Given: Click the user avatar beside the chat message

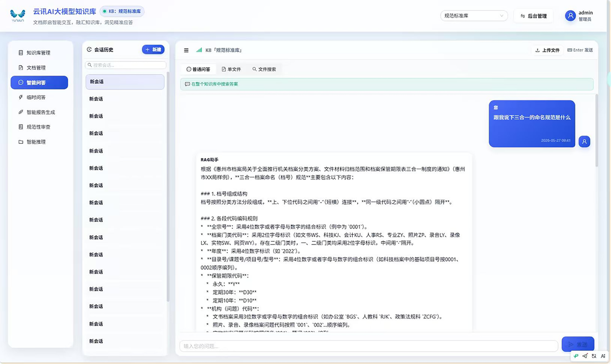Looking at the screenshot, I should click(584, 141).
